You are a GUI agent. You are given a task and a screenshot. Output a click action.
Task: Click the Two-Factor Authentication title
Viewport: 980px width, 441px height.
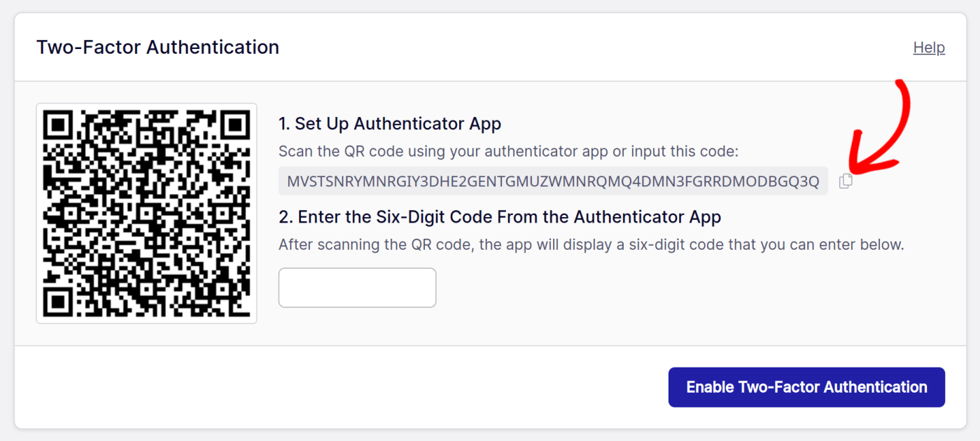[157, 47]
